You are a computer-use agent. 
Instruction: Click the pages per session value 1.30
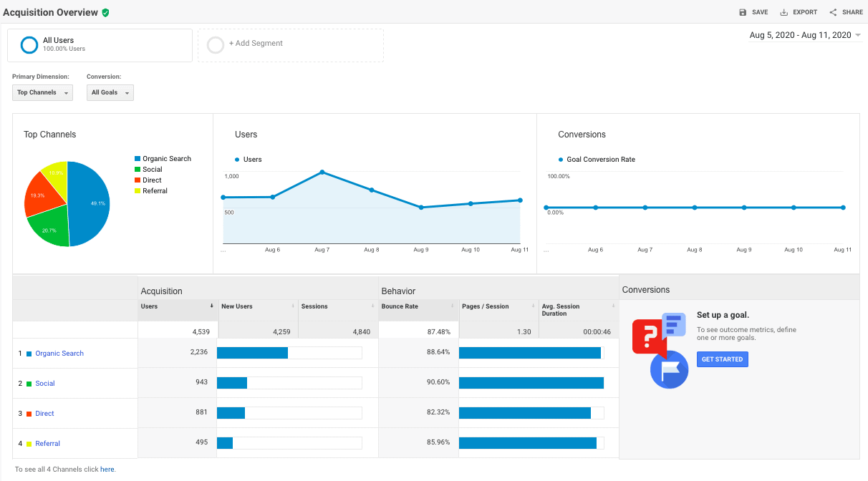[x=524, y=332]
